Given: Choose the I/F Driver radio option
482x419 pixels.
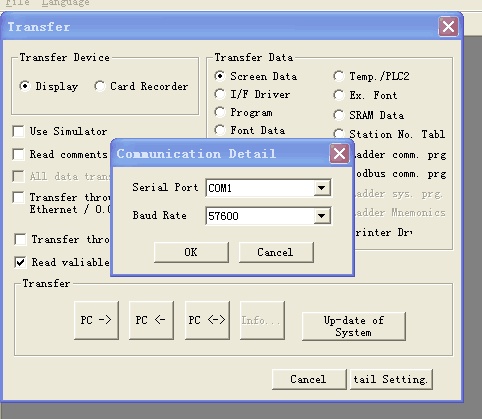Looking at the screenshot, I should coord(220,94).
